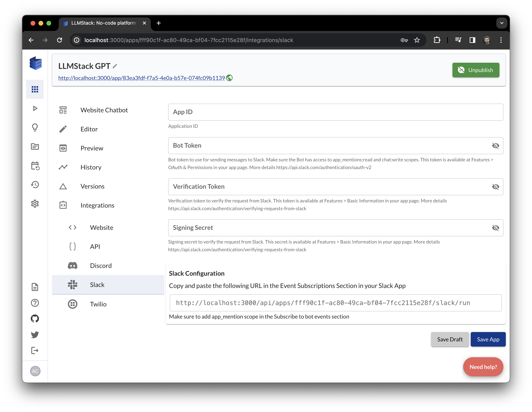
Task: Select the Twilio integration
Action: (98, 304)
